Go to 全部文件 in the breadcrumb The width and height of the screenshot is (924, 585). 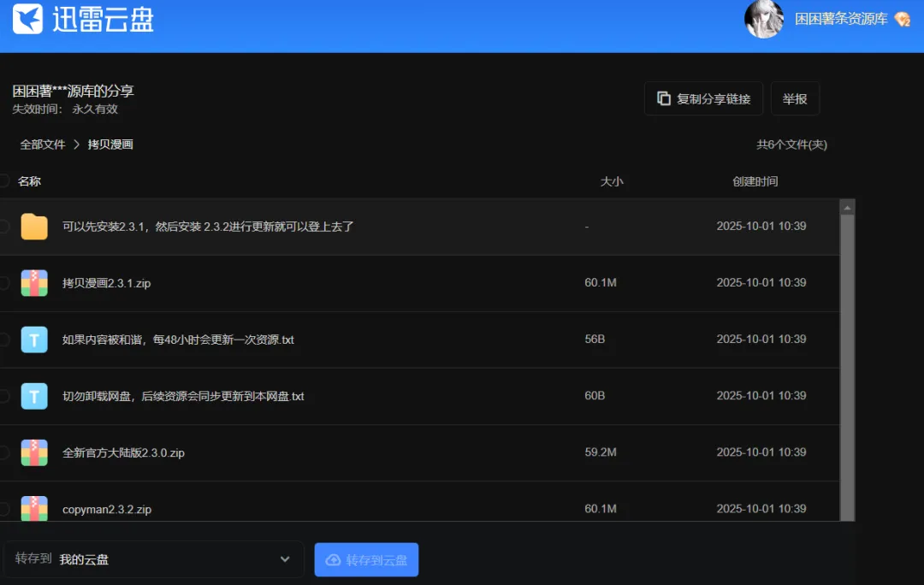tap(43, 145)
